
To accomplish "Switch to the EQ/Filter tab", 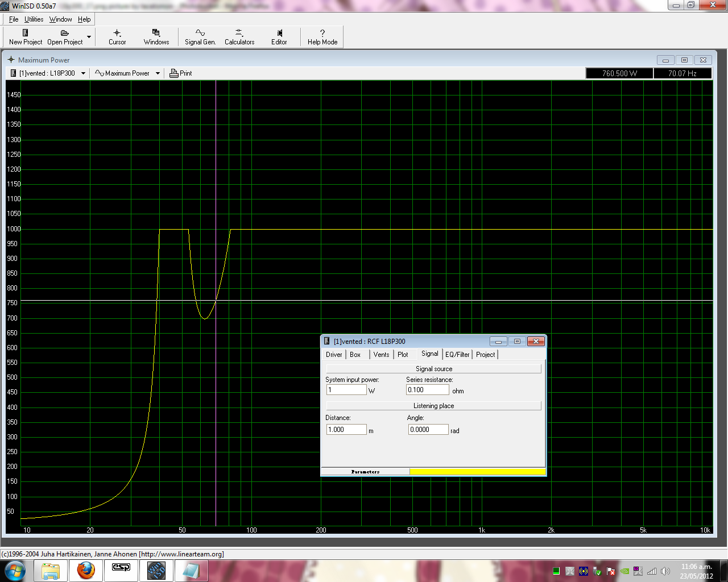I will pyautogui.click(x=457, y=355).
